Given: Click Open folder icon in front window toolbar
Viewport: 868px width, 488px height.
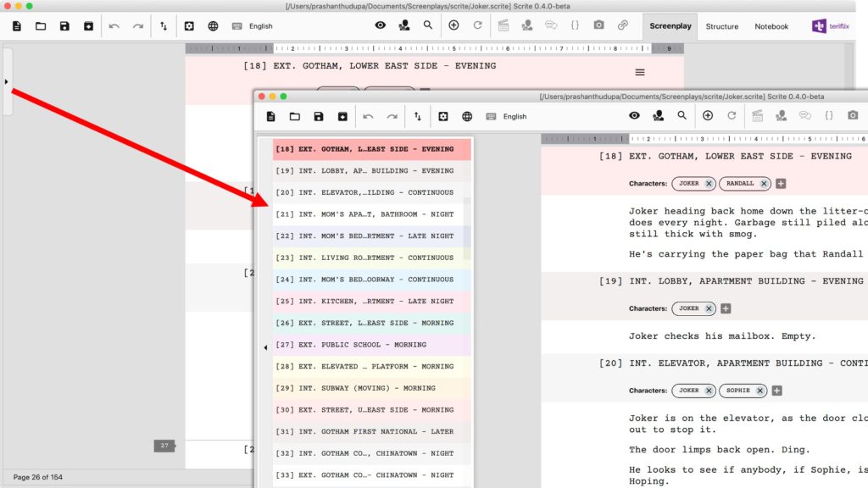Looking at the screenshot, I should (294, 117).
